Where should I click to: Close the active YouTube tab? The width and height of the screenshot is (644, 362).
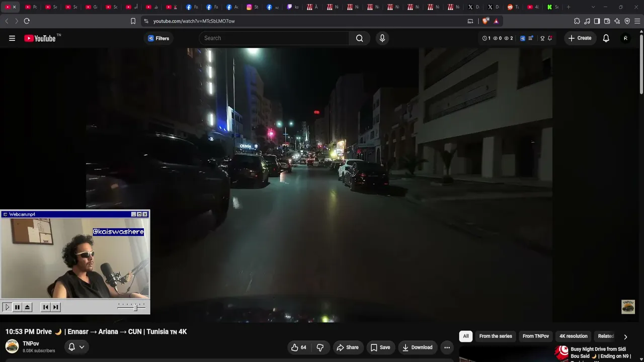pyautogui.click(x=14, y=7)
